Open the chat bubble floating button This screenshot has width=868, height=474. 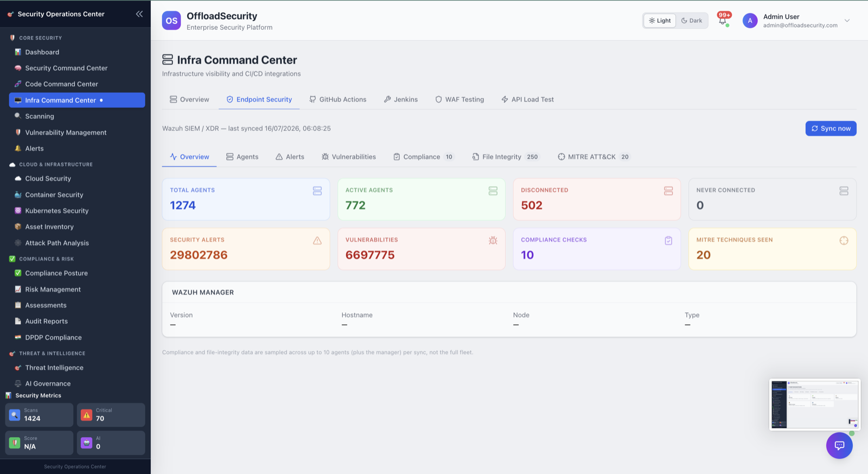click(839, 445)
